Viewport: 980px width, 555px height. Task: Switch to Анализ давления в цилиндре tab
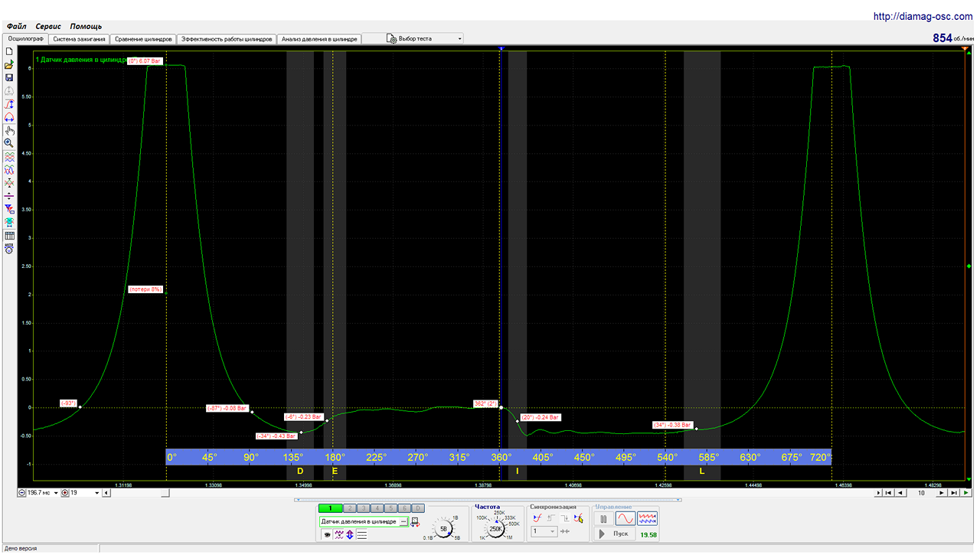[x=318, y=38]
